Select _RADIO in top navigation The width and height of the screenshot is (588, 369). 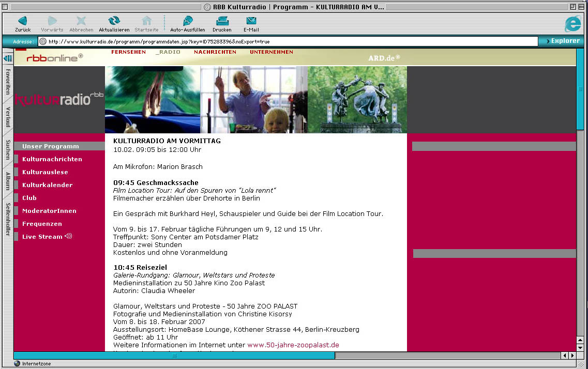pos(168,52)
